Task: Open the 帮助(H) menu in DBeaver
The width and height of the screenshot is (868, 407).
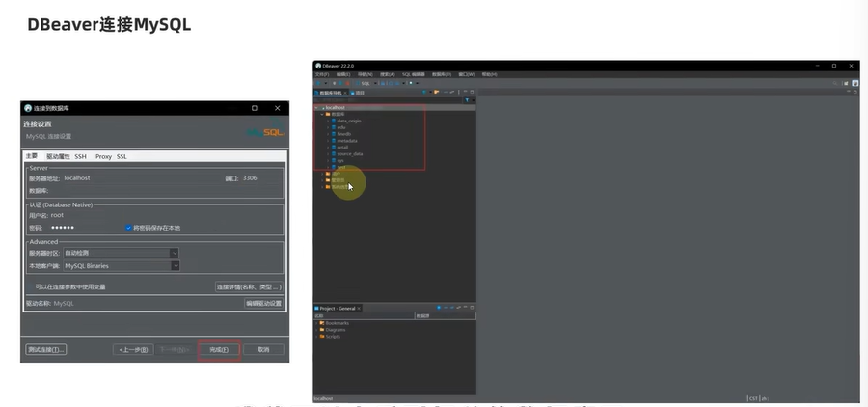Action: coord(489,74)
